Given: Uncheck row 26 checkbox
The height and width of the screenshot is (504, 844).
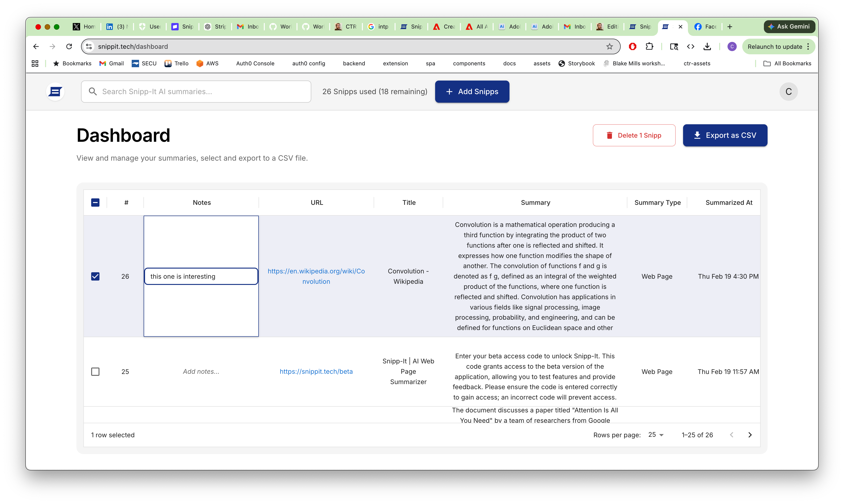Looking at the screenshot, I should click(x=95, y=276).
